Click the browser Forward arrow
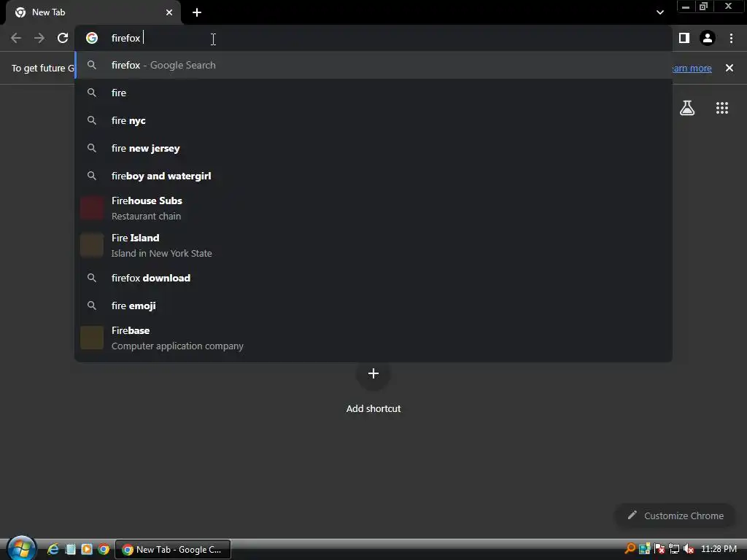 pos(39,38)
